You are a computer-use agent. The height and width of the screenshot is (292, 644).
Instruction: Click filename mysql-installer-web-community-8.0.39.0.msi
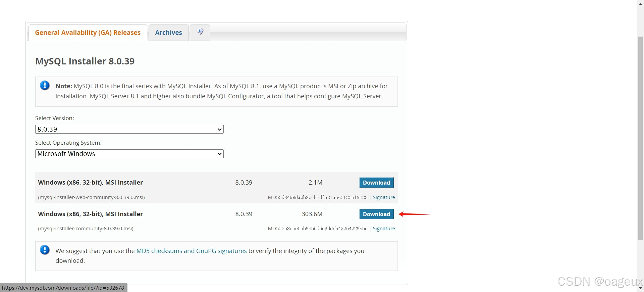point(92,197)
